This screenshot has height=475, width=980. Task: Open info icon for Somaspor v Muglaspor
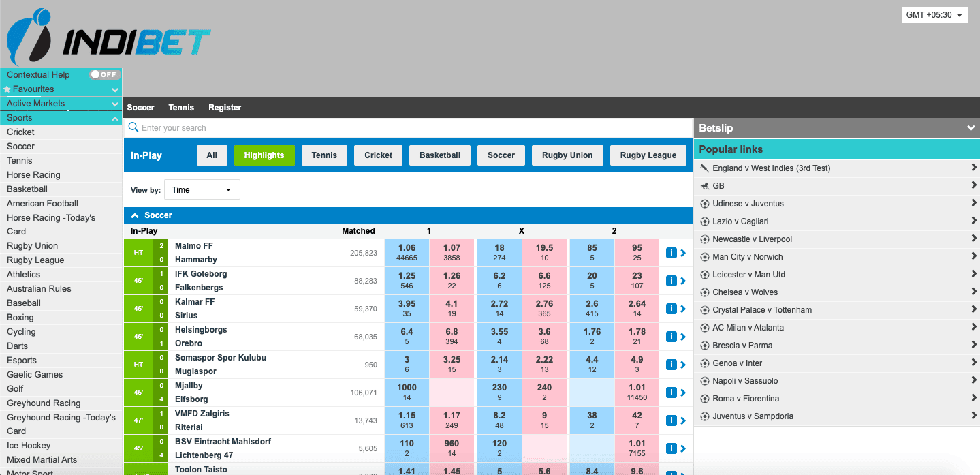click(x=671, y=365)
